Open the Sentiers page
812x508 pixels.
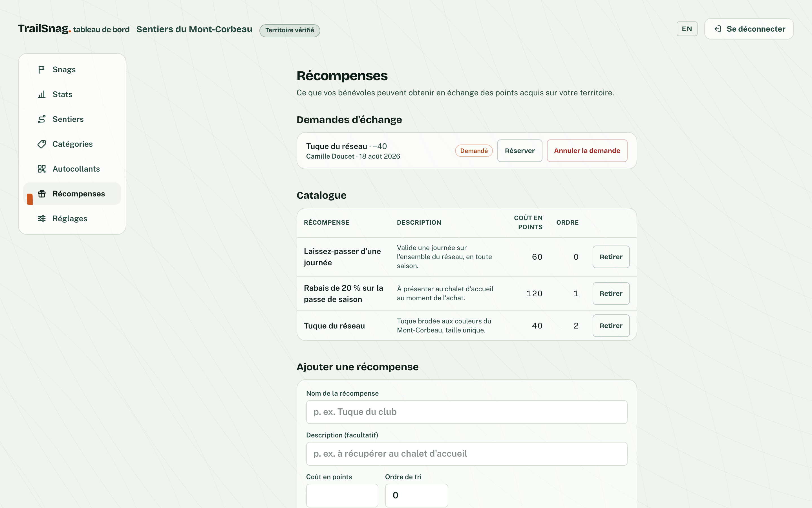click(72, 119)
